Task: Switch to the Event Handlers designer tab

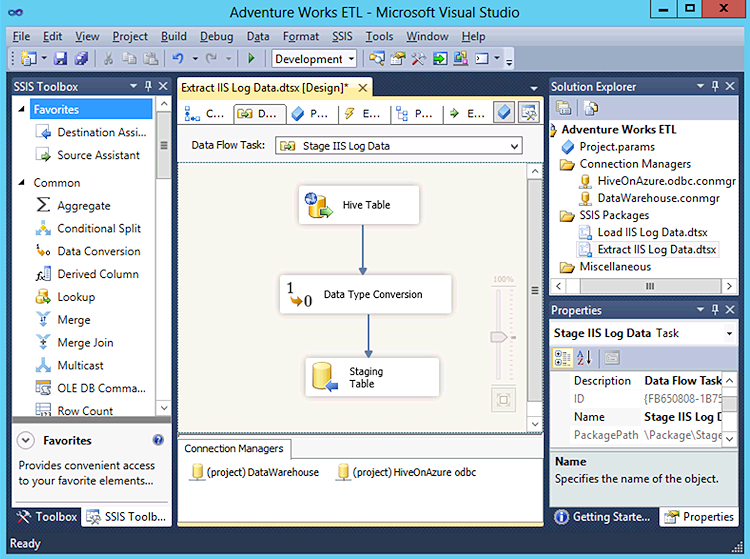Action: coord(362,114)
